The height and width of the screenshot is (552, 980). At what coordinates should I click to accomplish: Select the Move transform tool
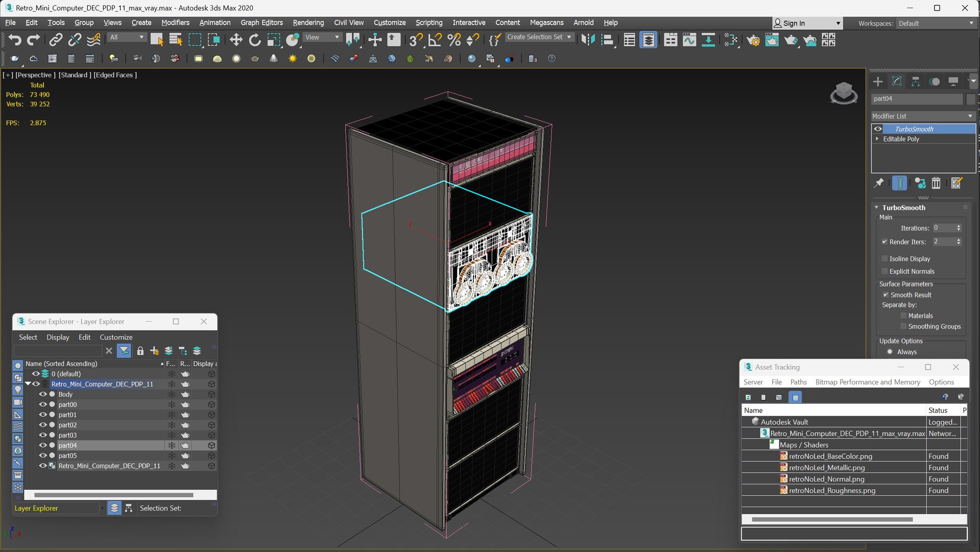[235, 40]
